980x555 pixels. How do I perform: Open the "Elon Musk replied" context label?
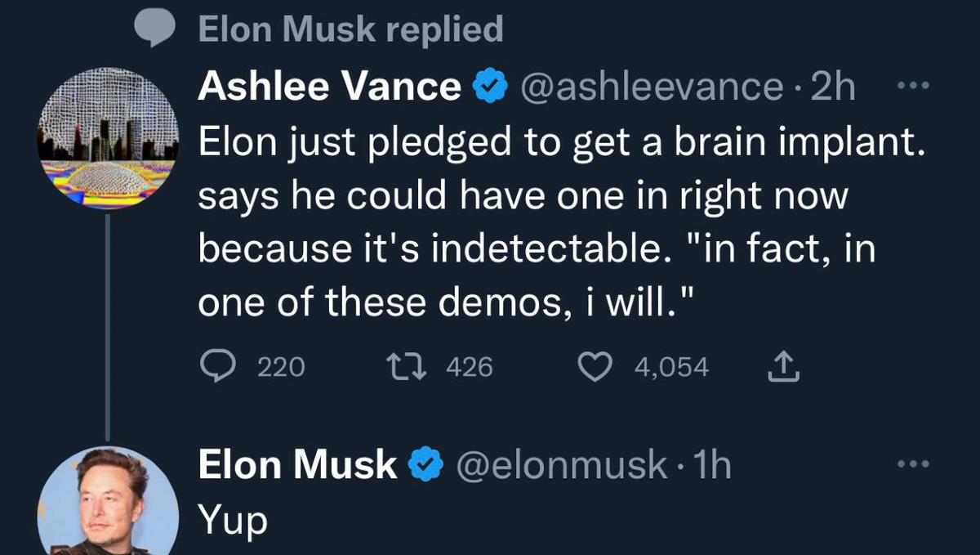tap(350, 30)
